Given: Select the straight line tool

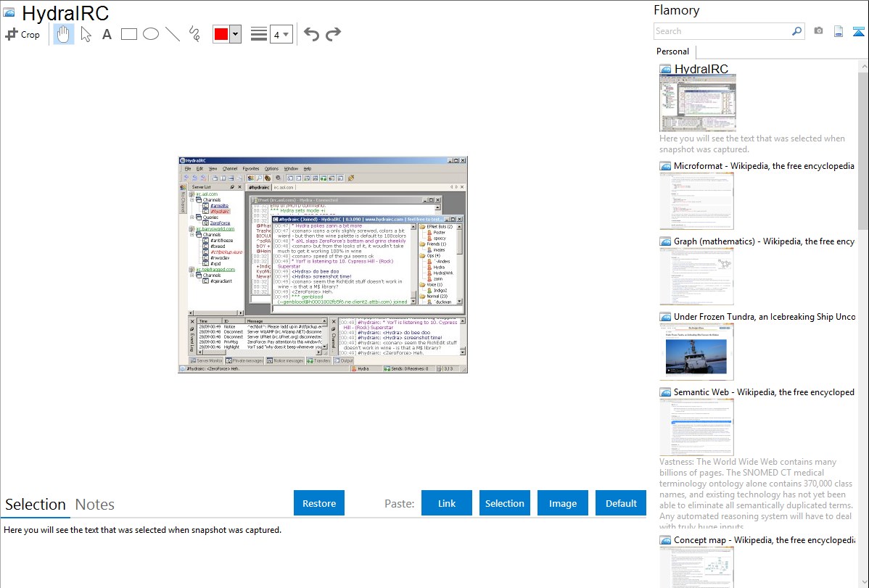Looking at the screenshot, I should 173,34.
